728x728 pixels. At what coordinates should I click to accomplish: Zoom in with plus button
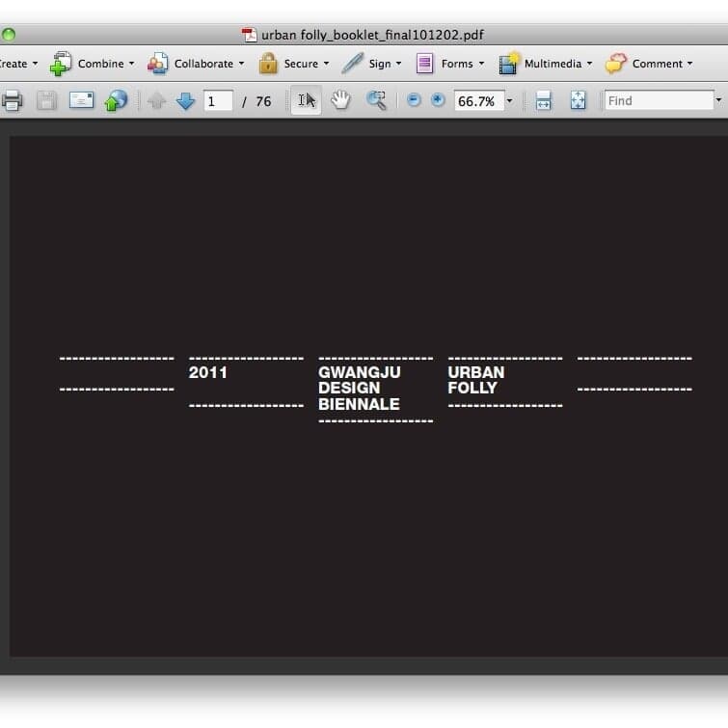(438, 100)
